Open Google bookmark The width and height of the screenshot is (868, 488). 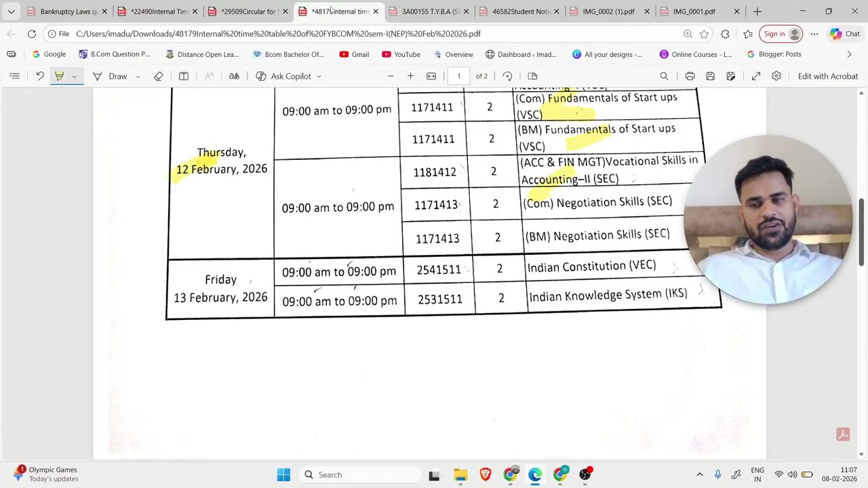49,54
